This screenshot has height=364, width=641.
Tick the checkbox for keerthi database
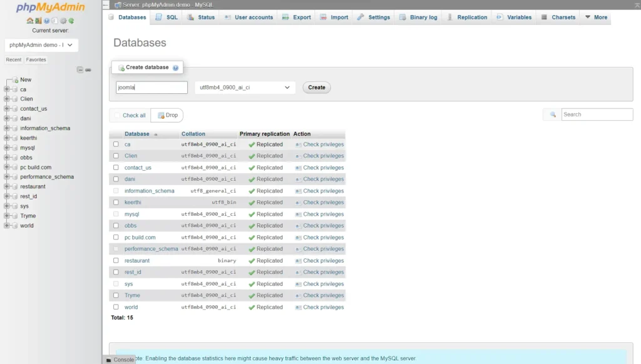tap(116, 202)
